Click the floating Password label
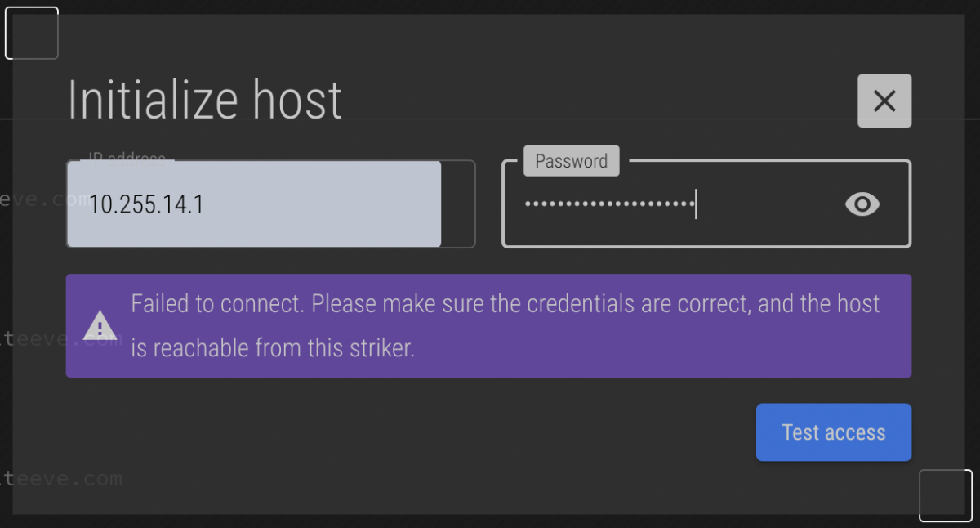The image size is (980, 528). tap(571, 161)
